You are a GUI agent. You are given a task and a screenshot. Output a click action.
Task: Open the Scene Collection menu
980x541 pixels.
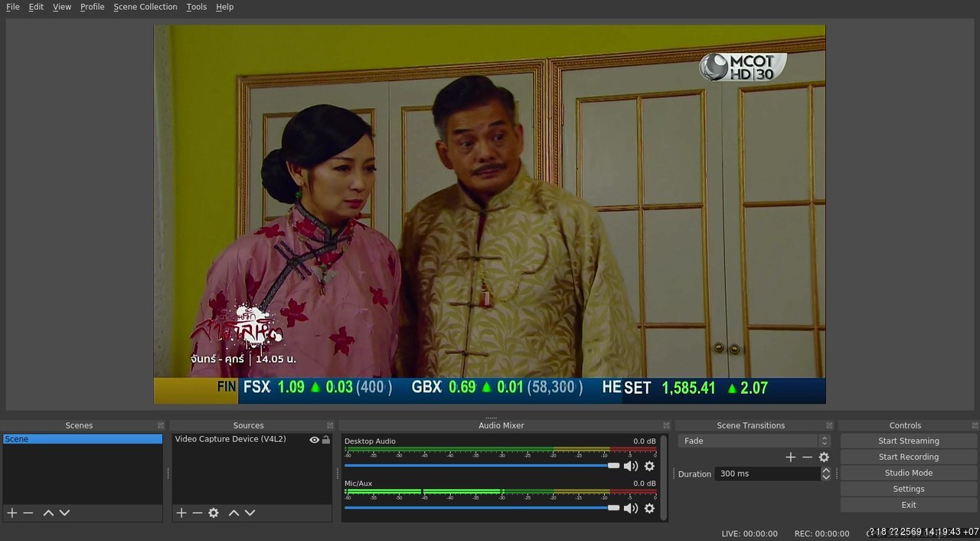[x=145, y=7]
